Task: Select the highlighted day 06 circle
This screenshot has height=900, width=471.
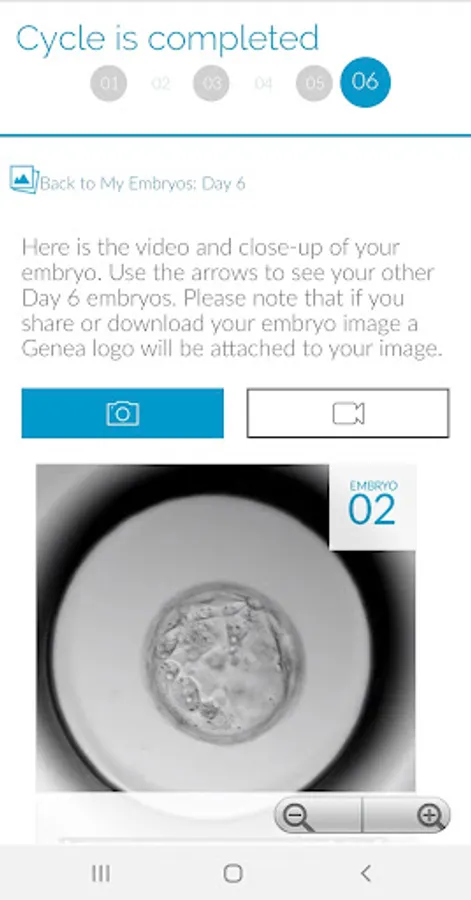Action: [x=365, y=82]
